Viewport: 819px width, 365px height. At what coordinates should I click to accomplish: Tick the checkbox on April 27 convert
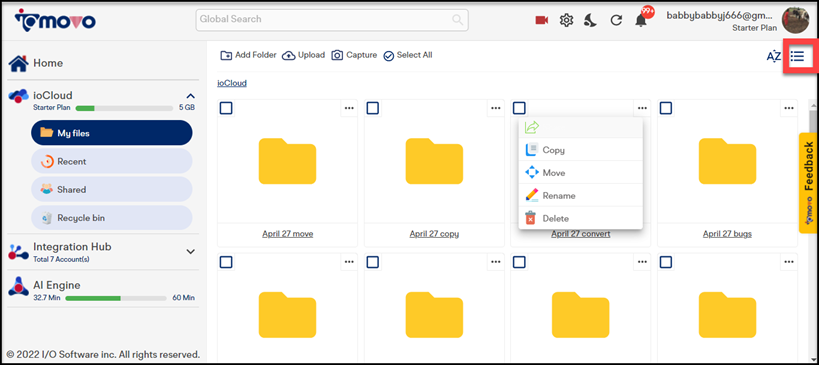tap(519, 108)
